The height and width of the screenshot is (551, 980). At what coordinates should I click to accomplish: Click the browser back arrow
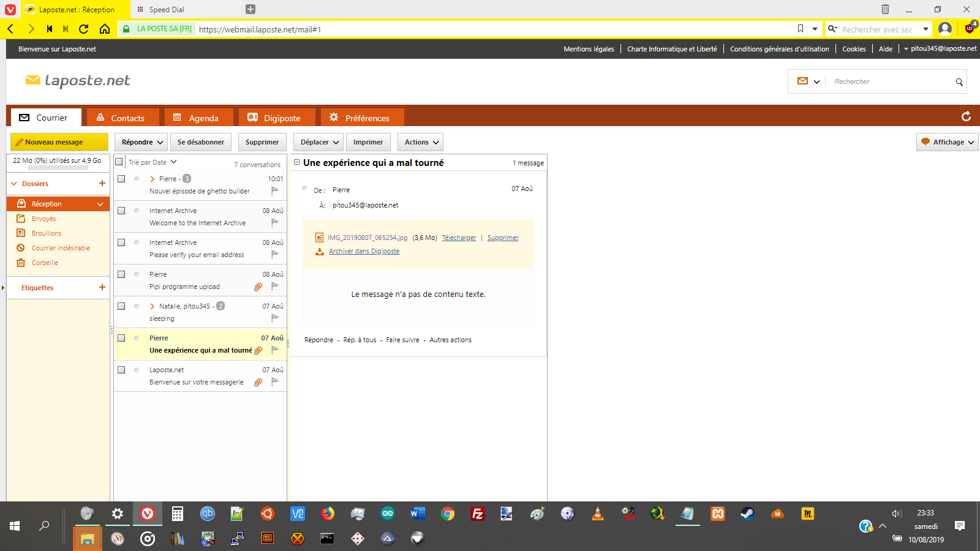pos(10,29)
